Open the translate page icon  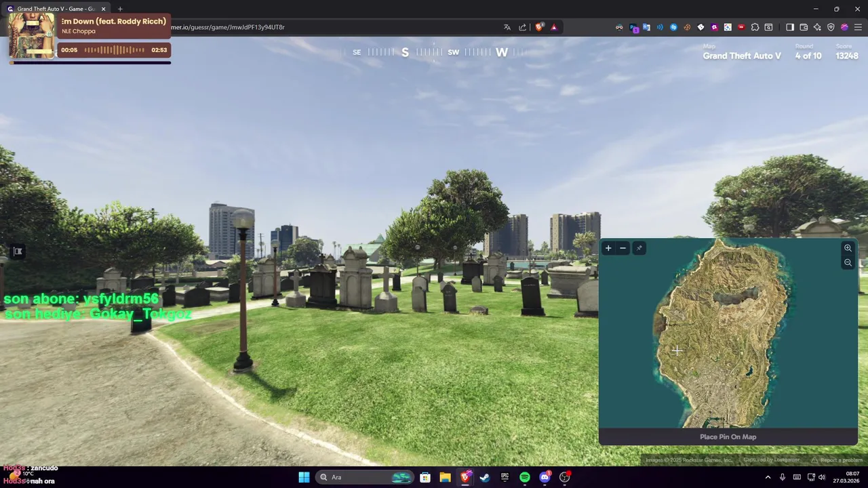(507, 27)
